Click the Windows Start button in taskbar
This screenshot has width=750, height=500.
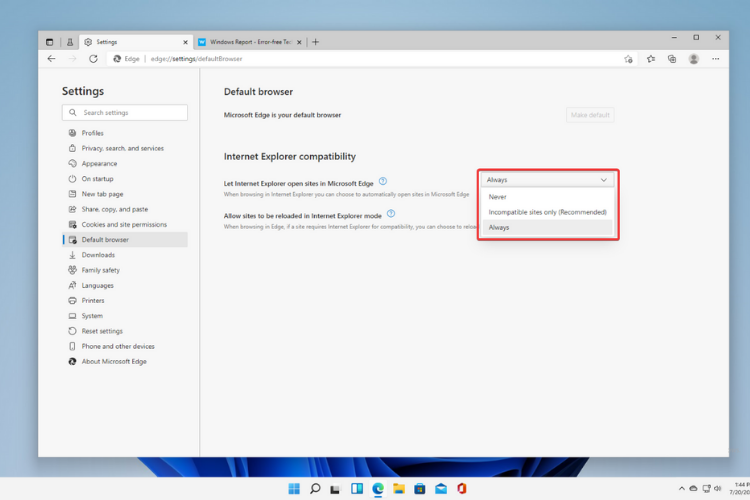pos(294,489)
